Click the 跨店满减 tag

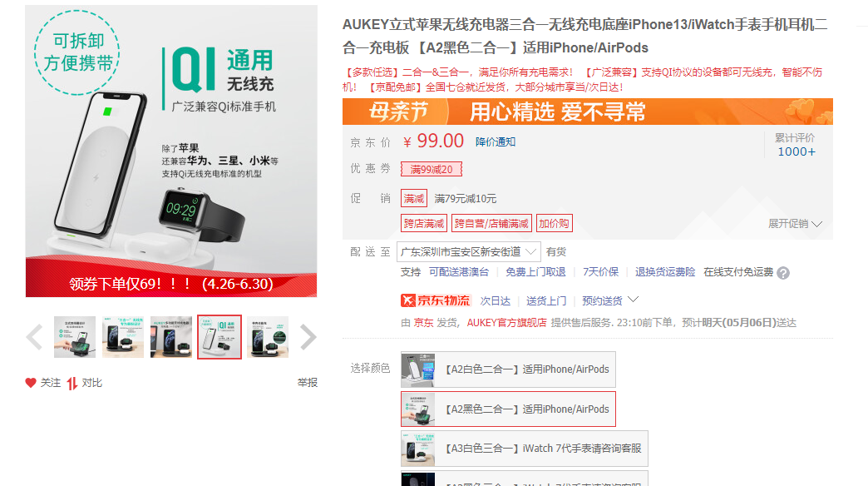click(x=423, y=223)
